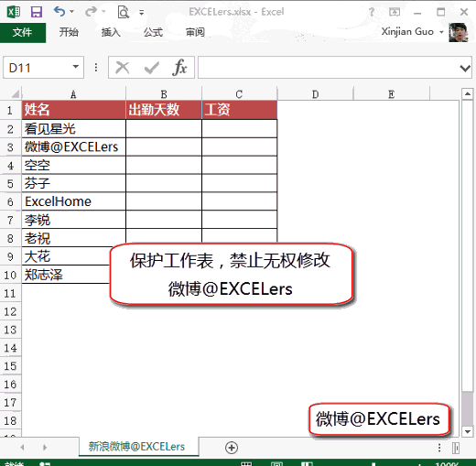This screenshot has height=466, width=476.
Task: Undo the last action
Action: point(59,12)
